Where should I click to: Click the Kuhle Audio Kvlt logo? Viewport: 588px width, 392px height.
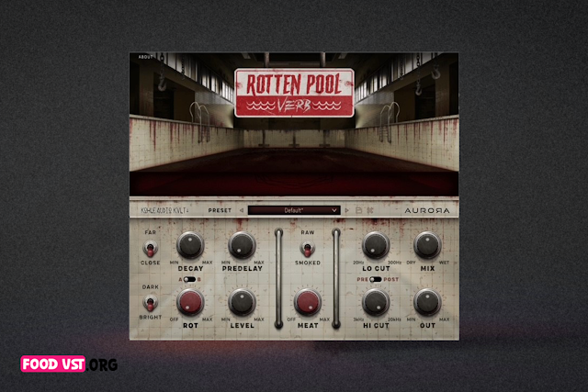pyautogui.click(x=165, y=210)
